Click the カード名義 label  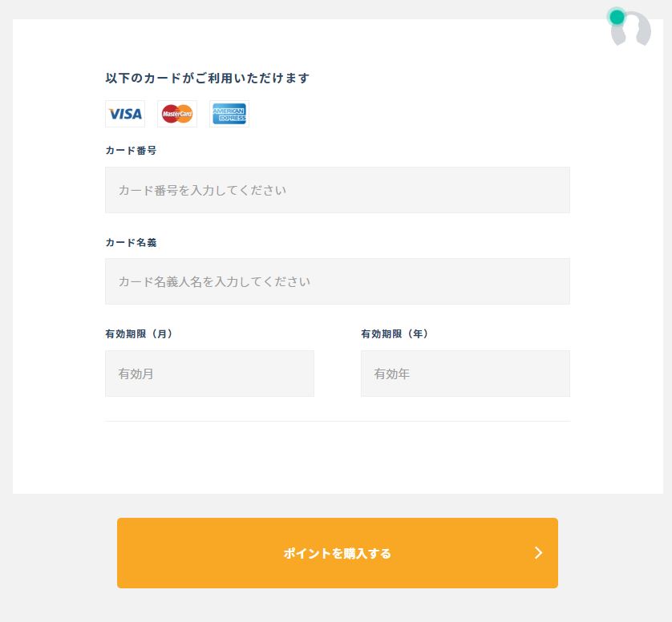click(132, 242)
